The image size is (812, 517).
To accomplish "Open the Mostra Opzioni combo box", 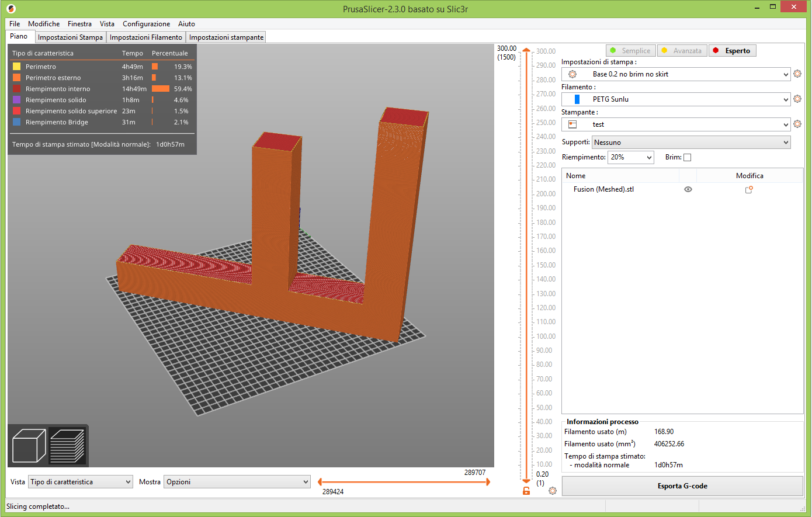I will pos(237,482).
